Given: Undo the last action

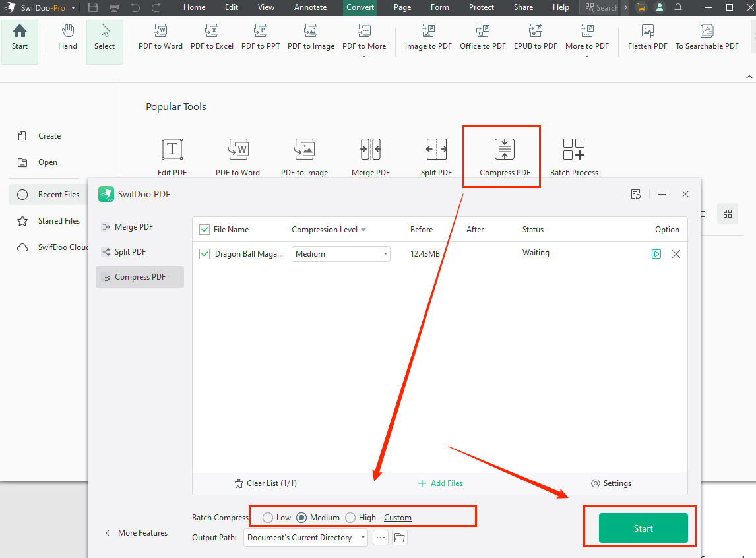Looking at the screenshot, I should click(x=135, y=7).
